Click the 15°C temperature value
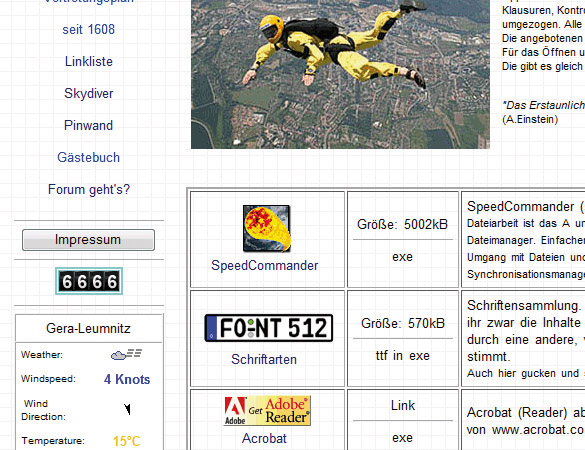The image size is (585, 450). click(126, 441)
